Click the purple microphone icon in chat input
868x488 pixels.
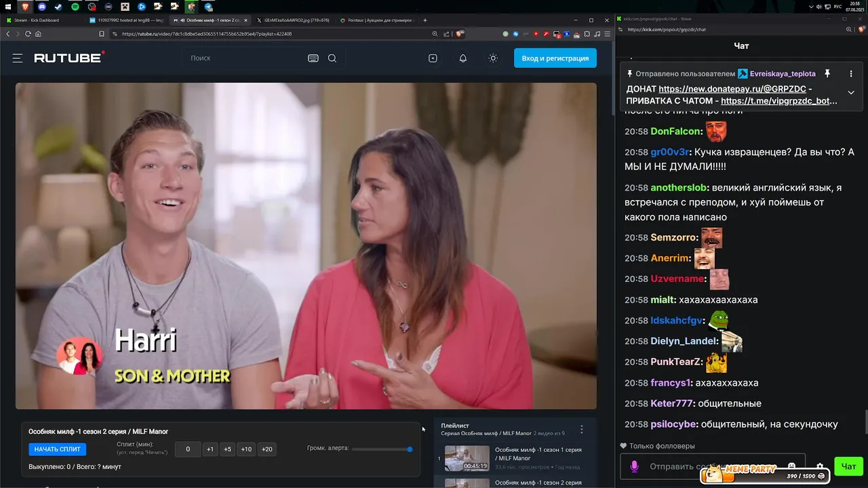point(635,466)
